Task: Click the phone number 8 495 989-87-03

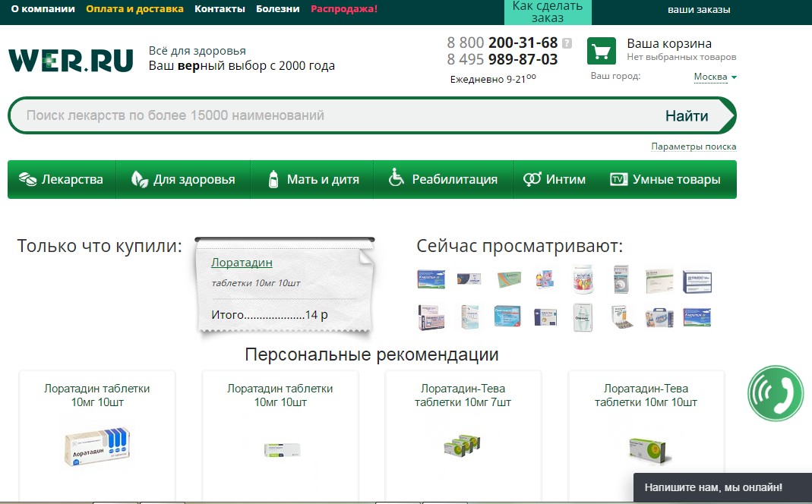Action: (502, 59)
